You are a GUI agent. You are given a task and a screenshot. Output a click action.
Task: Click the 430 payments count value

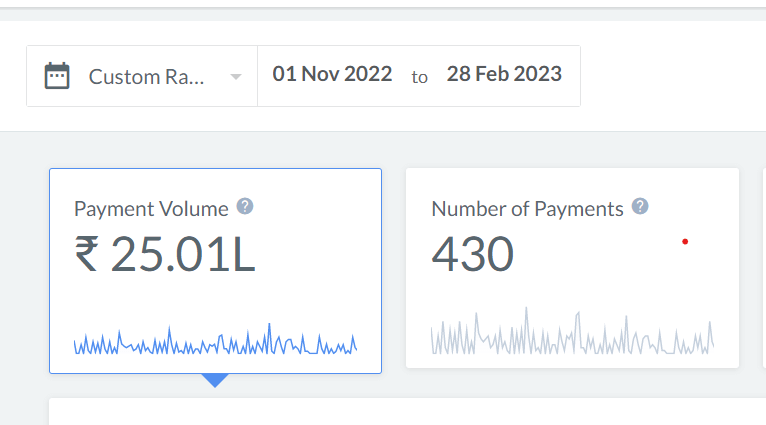pyautogui.click(x=472, y=255)
